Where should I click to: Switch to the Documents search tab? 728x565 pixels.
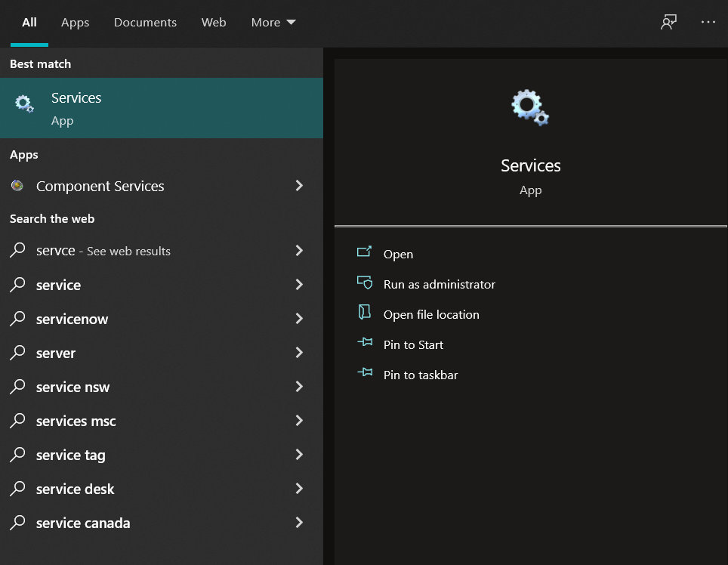click(145, 23)
